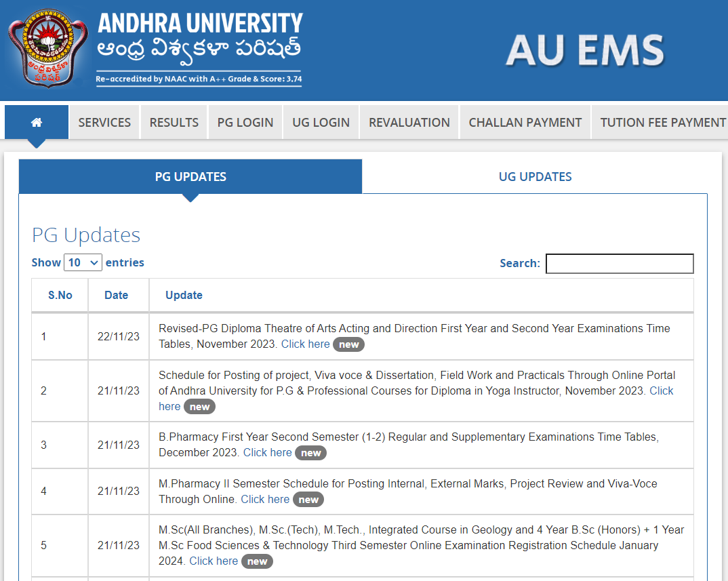Open Click here link for Theatre Arts timetable
This screenshot has height=581, width=728.
coord(306,344)
